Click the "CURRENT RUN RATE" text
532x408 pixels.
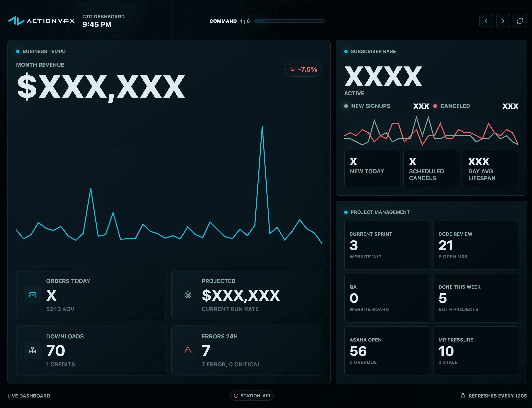click(x=230, y=309)
